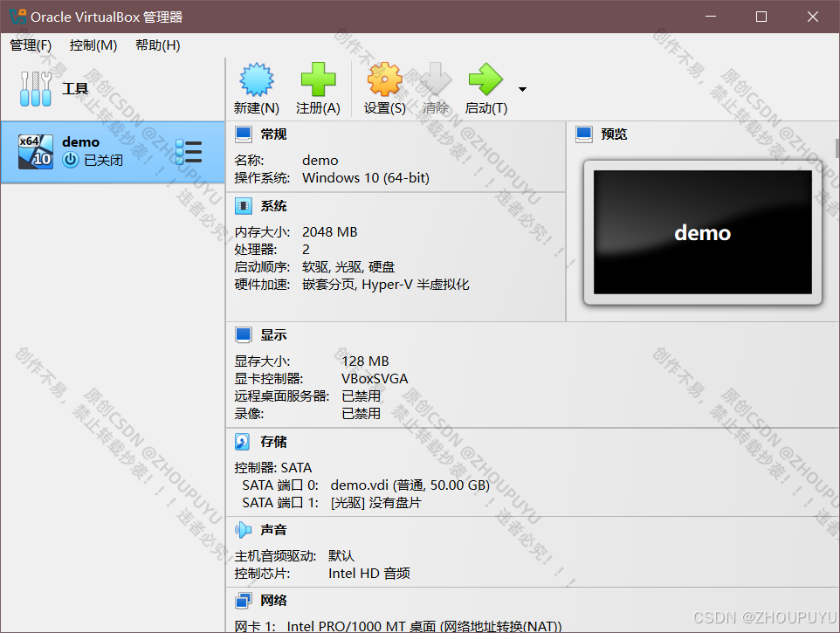Viewport: 840px width, 633px height.
Task: Click the Intel PRO/1000 MT network adapter text
Action: tap(424, 626)
